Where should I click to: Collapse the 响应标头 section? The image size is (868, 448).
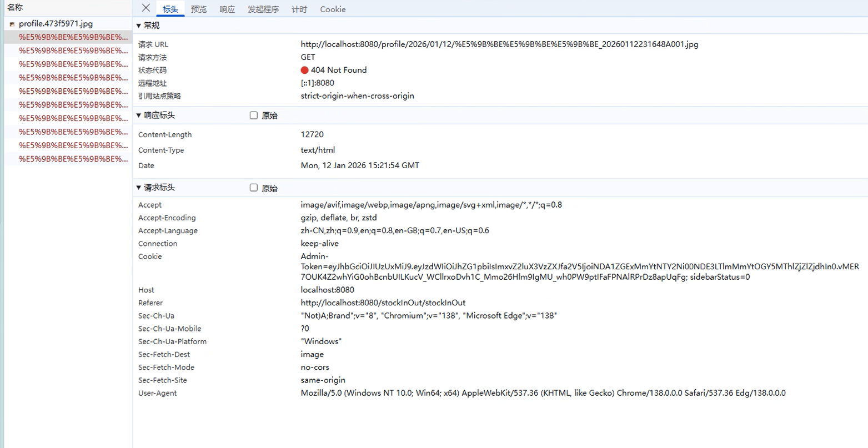tap(139, 115)
